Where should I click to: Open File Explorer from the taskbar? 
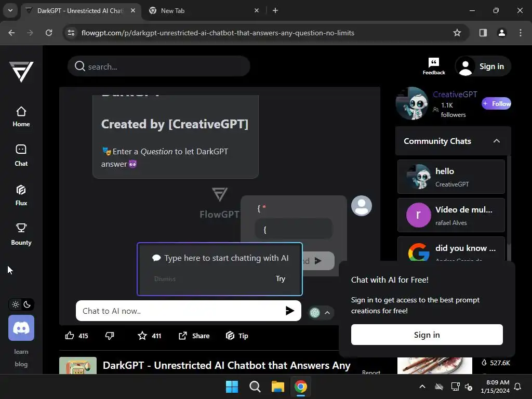[x=277, y=387]
